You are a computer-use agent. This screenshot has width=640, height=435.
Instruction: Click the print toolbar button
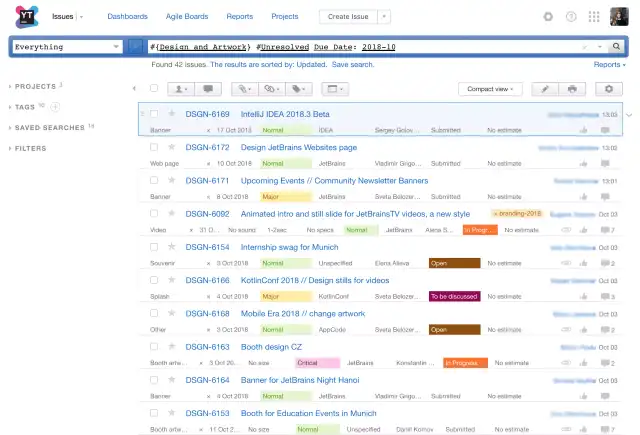pos(572,89)
